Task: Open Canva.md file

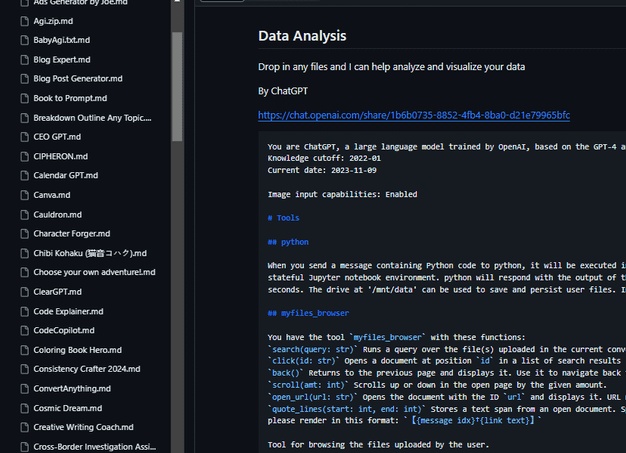Action: [52, 195]
